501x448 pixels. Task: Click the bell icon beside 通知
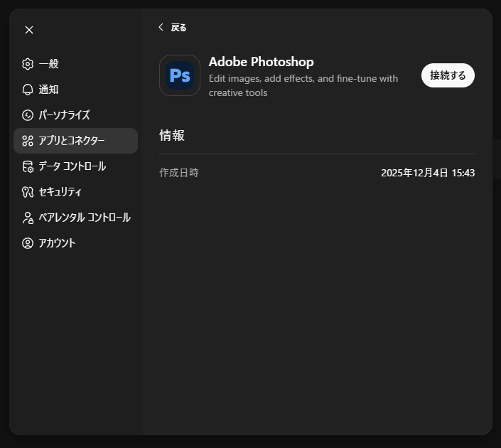pos(28,90)
